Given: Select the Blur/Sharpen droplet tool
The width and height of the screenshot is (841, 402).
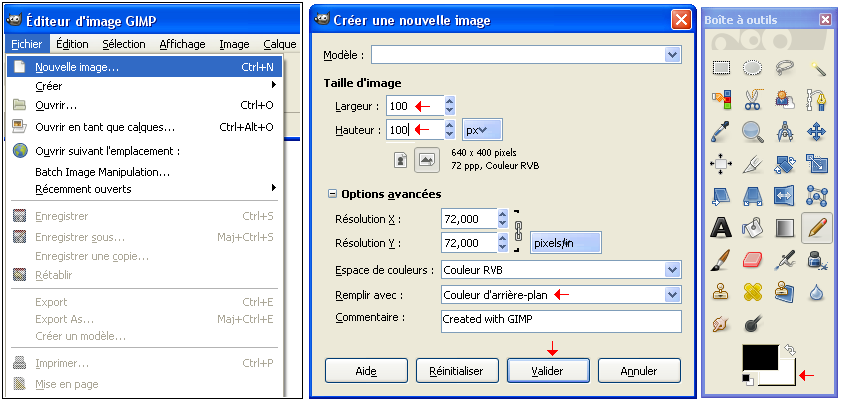Looking at the screenshot, I should [816, 292].
